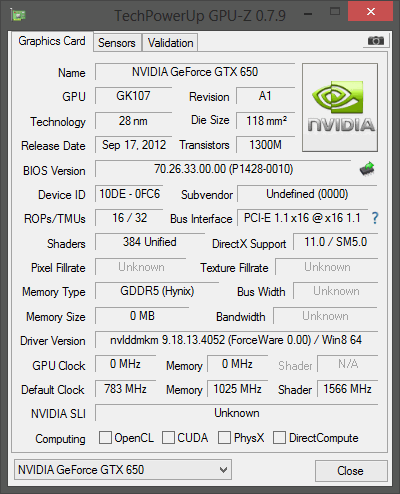
Task: Click the Computing label text
Action: pyautogui.click(x=60, y=439)
